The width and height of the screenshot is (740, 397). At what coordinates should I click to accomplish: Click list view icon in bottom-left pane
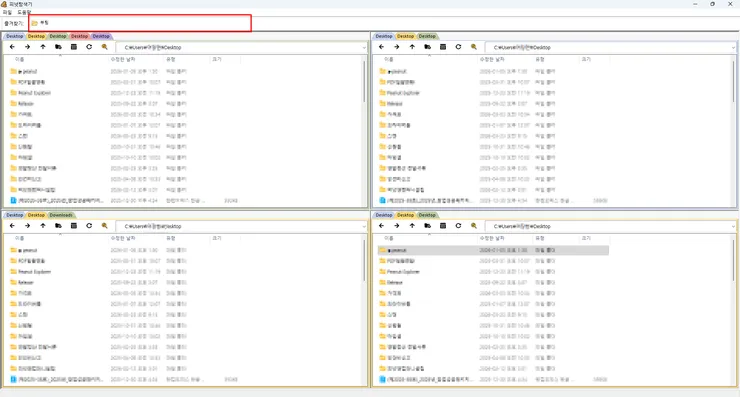coord(74,226)
